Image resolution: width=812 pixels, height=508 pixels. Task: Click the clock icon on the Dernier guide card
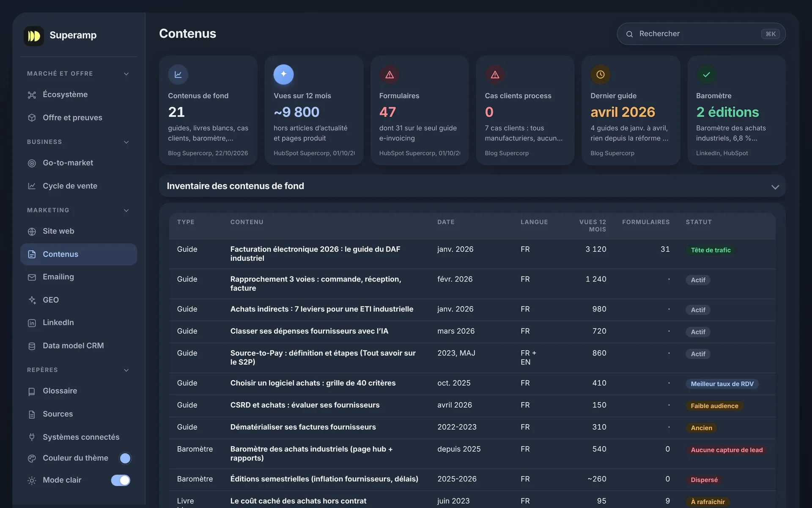pos(601,75)
